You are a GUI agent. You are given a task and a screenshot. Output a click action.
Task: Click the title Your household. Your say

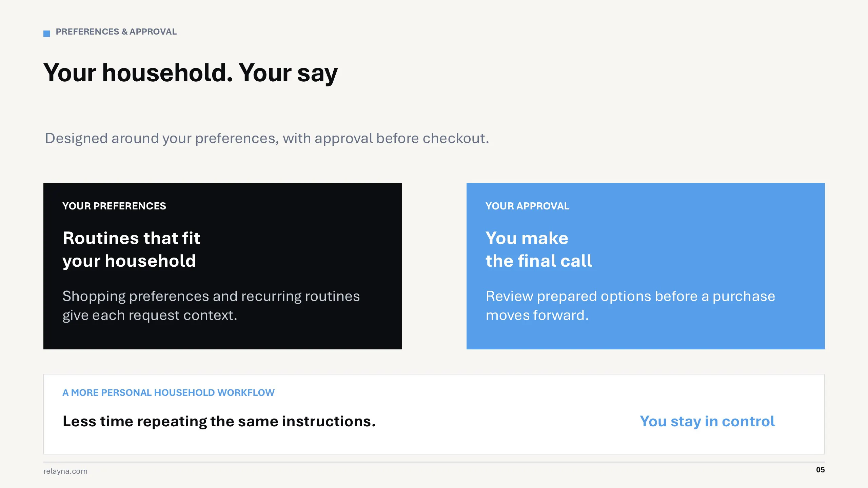click(191, 73)
